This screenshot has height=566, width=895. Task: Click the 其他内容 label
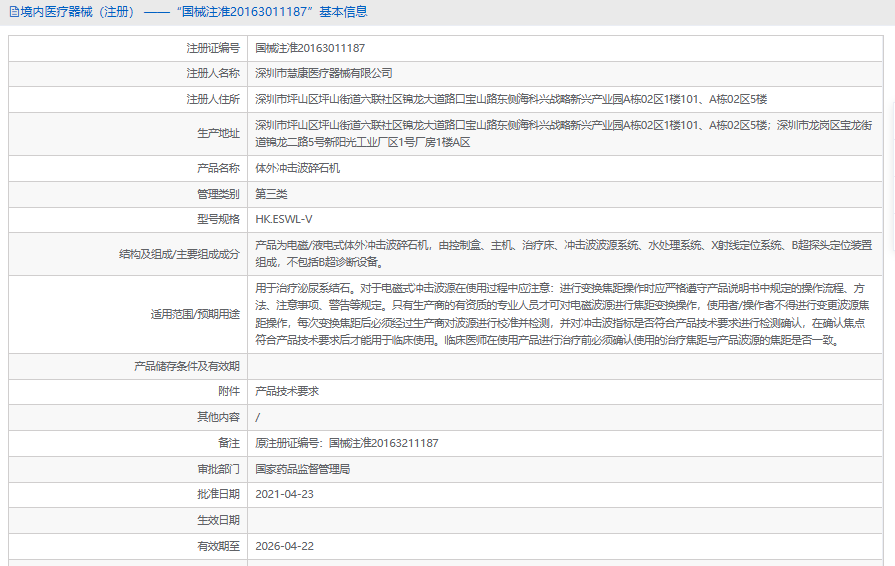click(219, 418)
